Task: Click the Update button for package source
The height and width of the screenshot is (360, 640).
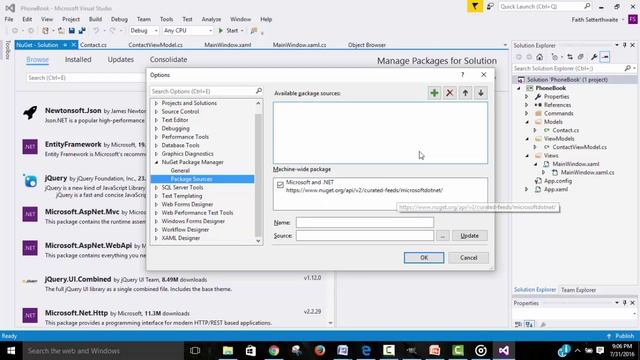Action: tap(469, 236)
